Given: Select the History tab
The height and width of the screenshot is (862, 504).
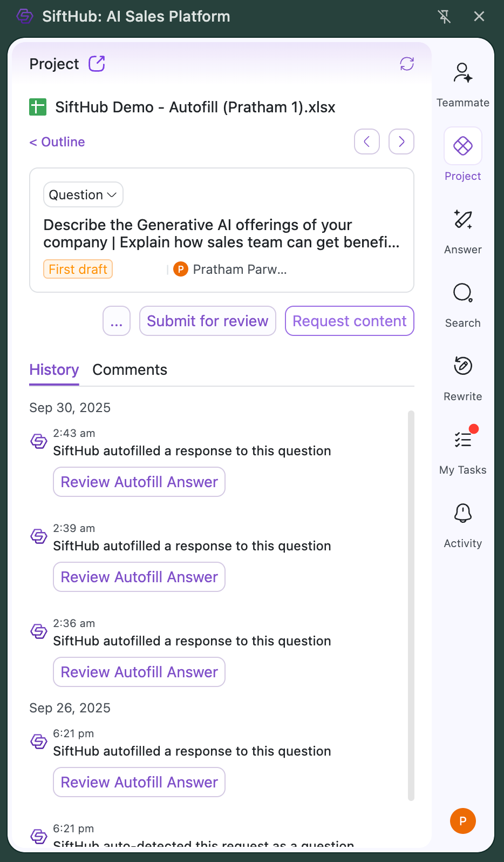Looking at the screenshot, I should pos(54,370).
